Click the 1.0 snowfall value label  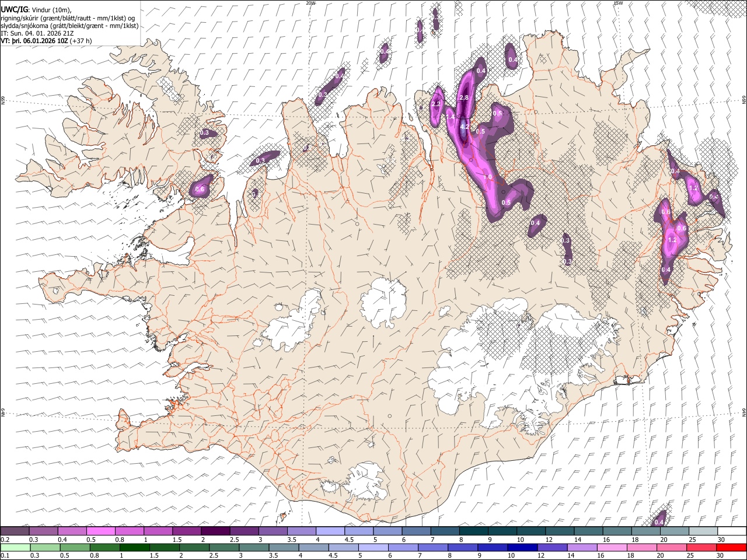pos(488,177)
